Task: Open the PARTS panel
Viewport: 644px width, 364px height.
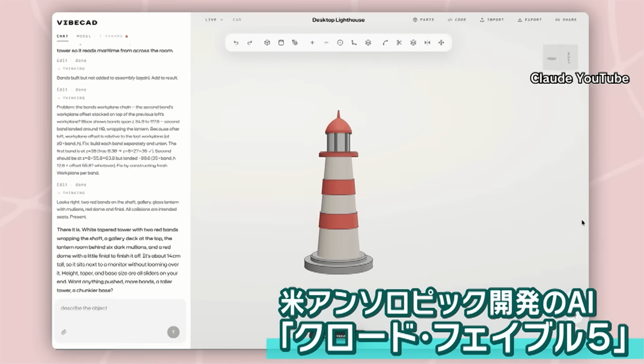Action: [423, 20]
